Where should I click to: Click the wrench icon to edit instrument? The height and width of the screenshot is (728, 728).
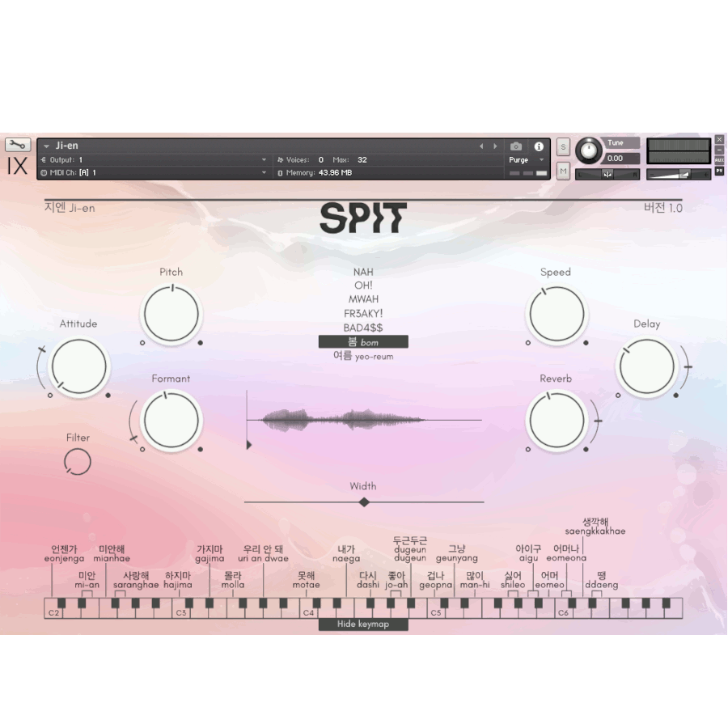[x=18, y=144]
